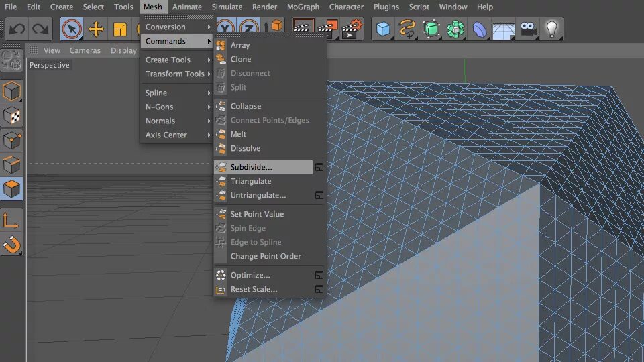Select the Live Selection tool
The width and height of the screenshot is (644, 362).
tap(72, 29)
